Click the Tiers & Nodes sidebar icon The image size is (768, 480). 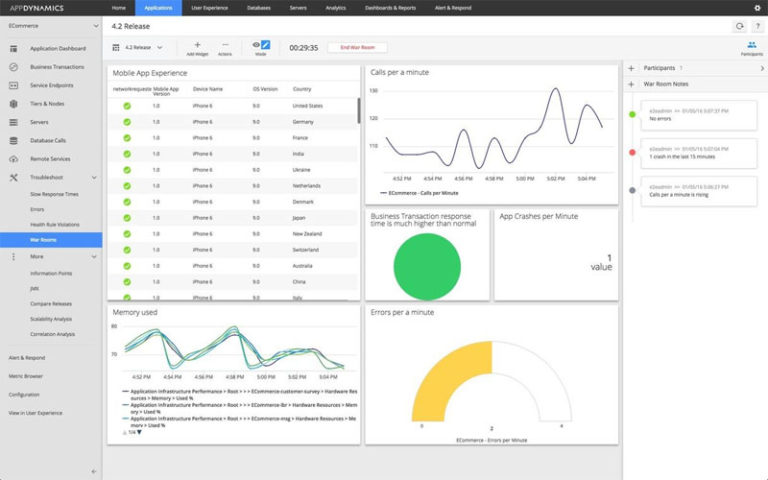pyautogui.click(x=14, y=103)
